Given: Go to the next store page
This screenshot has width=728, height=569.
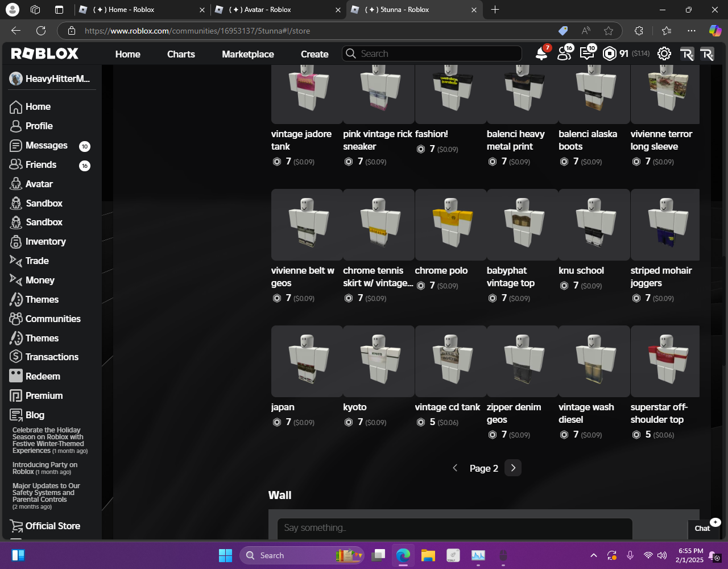Looking at the screenshot, I should click(513, 468).
